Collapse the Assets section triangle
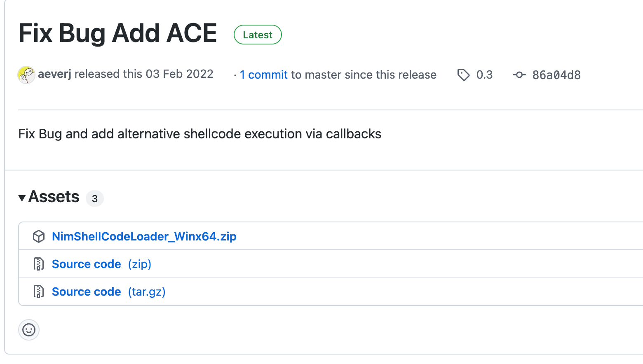Screen dimensions: 643x364 22,198
